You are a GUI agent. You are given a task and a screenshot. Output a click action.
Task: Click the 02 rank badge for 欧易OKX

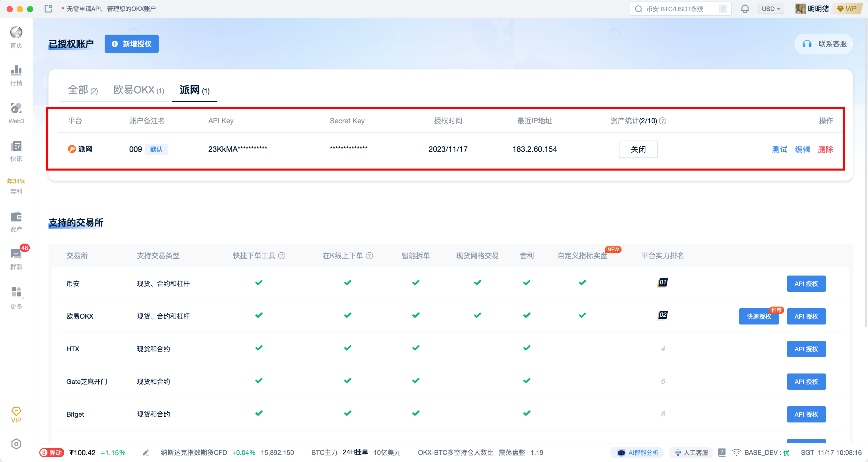click(662, 315)
